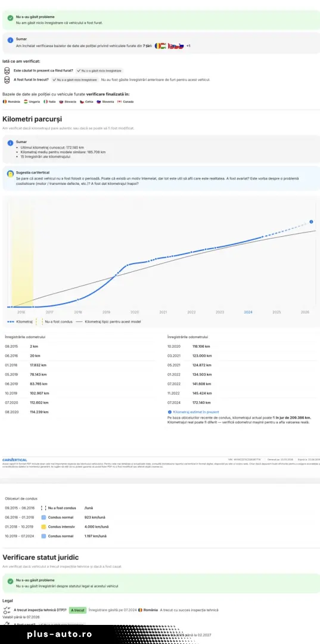Click the blue info icon next to the stolen-vehicle Sumar
The image size is (320, 644).
[10, 41]
